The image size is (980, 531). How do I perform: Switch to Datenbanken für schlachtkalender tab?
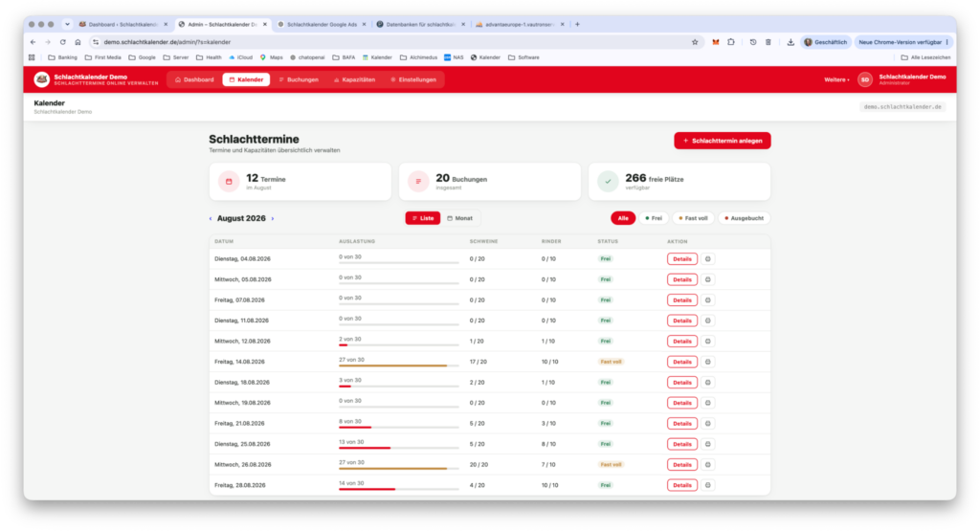[420, 24]
